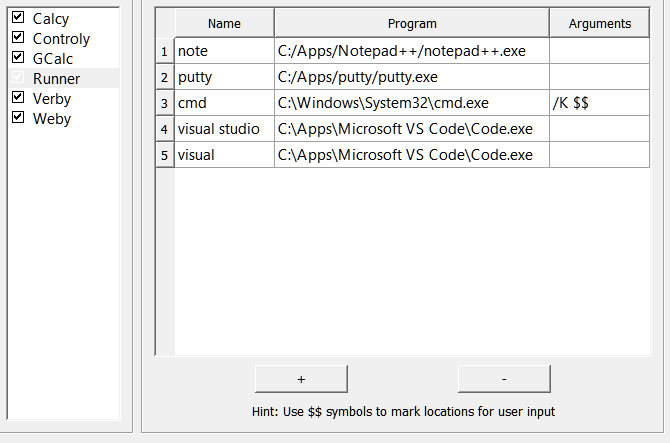Uncheck the Calcy plugin checkbox
Screen dimensions: 670x443
18,18
